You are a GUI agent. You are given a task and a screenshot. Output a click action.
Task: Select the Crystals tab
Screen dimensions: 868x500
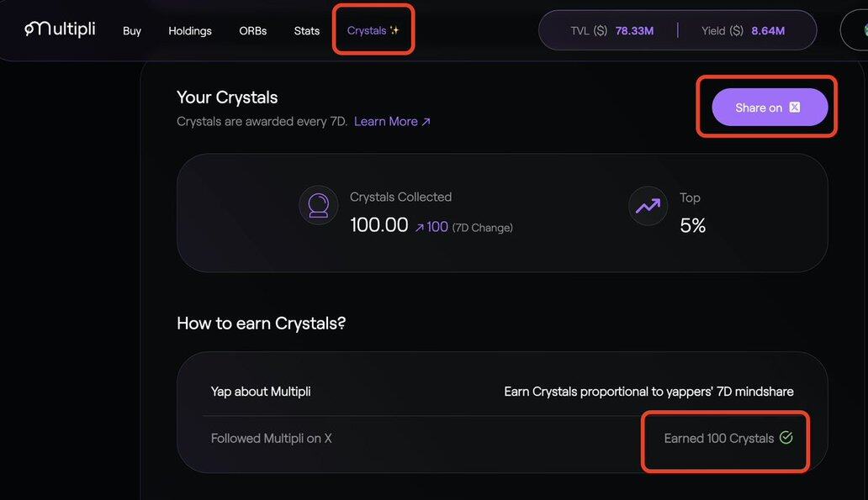tap(367, 30)
